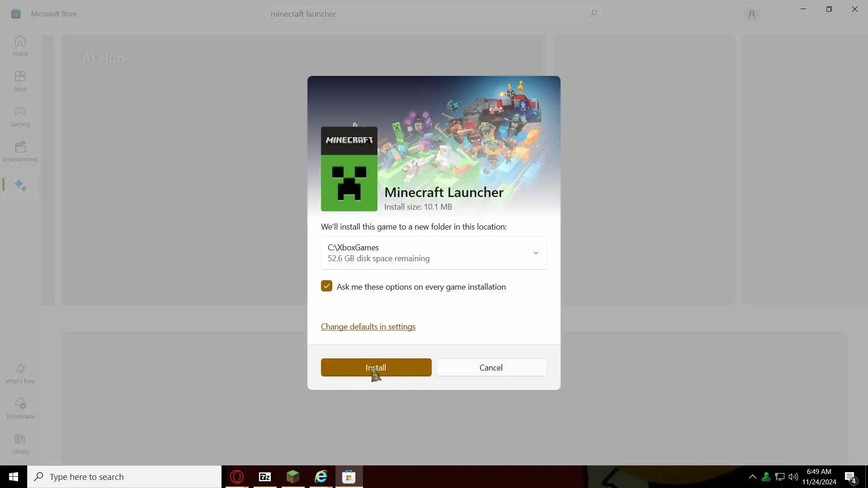Open Change defaults in settings link
868x488 pixels.
point(368,327)
